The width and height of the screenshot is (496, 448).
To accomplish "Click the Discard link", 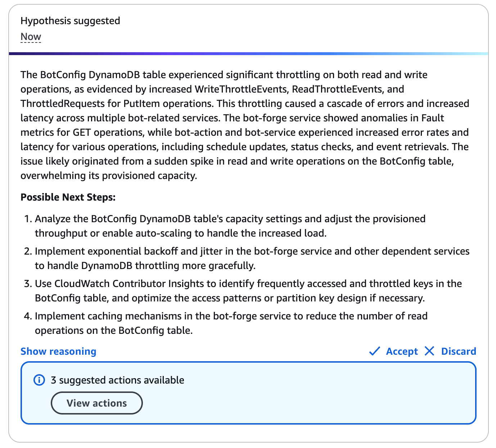I will [459, 351].
